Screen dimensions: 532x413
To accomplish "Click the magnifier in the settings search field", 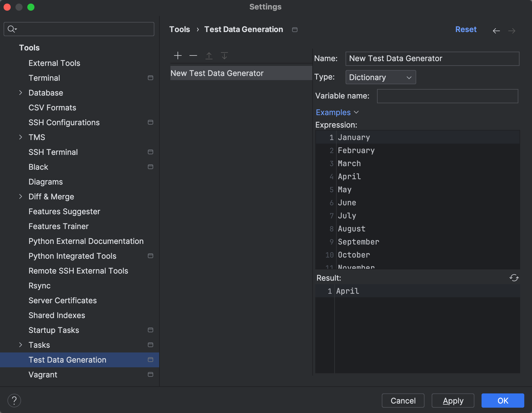I will pos(12,29).
